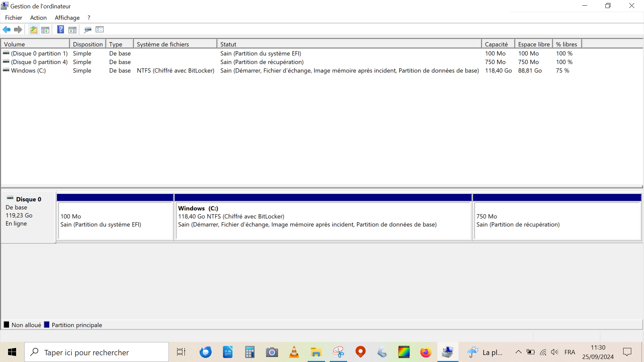
Task: Open the film-strip video app from taskbar
Action: [x=404, y=352]
